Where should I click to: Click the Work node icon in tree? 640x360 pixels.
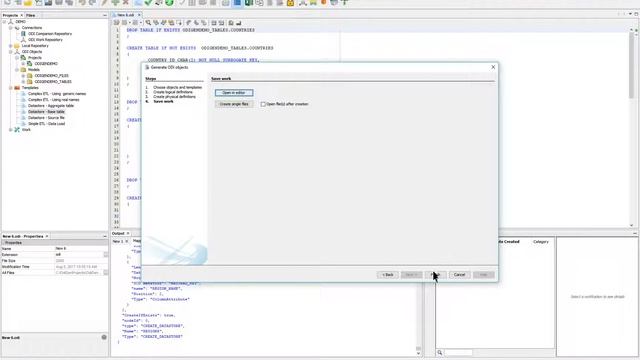click(x=17, y=130)
